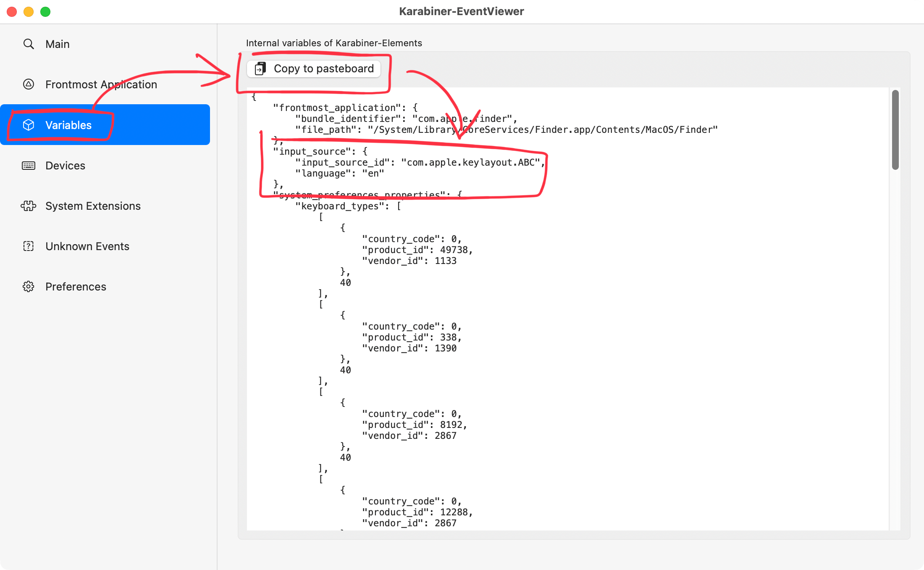
Task: Click the Unknown Events question mark icon
Action: coord(29,246)
